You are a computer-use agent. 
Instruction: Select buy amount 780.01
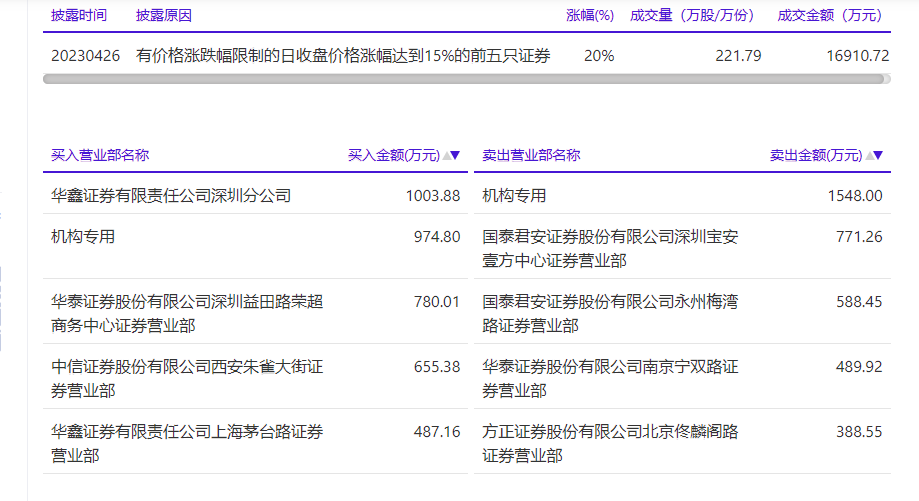coord(437,302)
